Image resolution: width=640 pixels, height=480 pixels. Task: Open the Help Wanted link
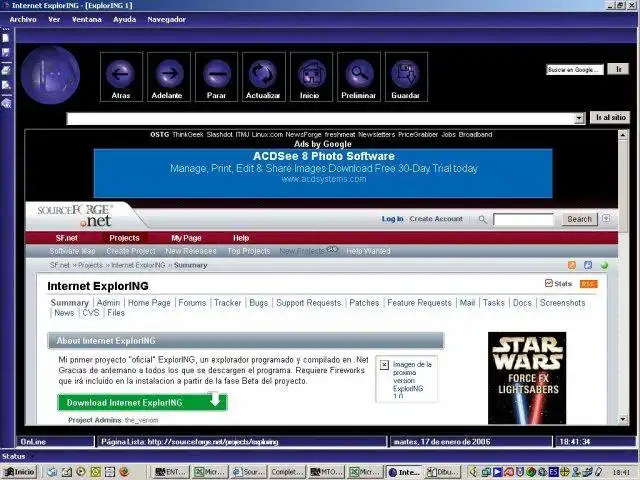[x=368, y=251]
